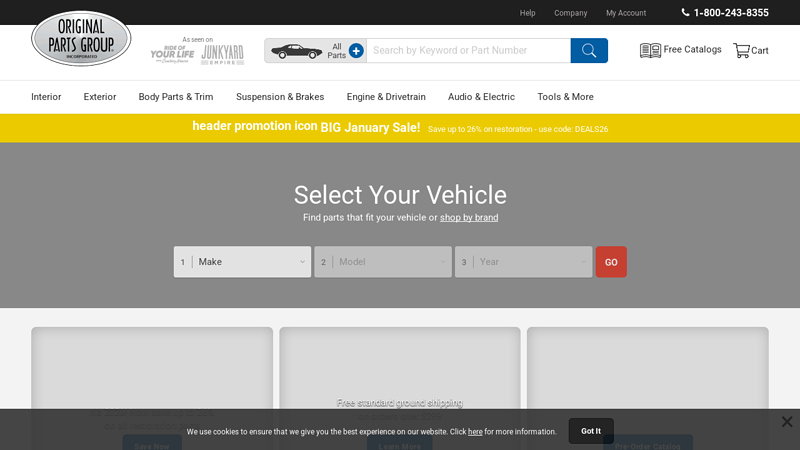The height and width of the screenshot is (450, 800).
Task: Click the Select Your Vehicle heading
Action: point(400,195)
